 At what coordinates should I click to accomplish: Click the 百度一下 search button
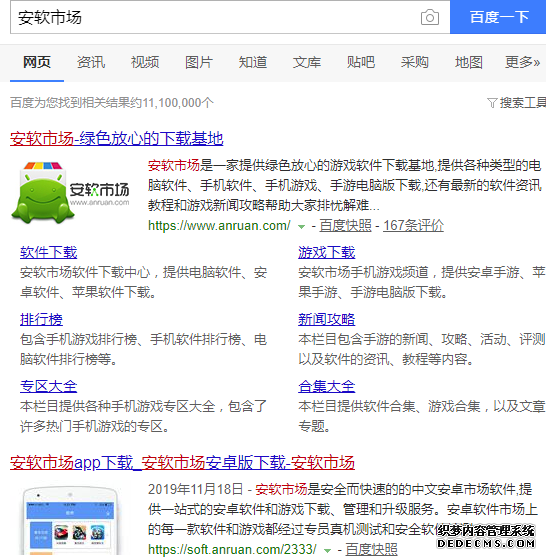click(498, 17)
